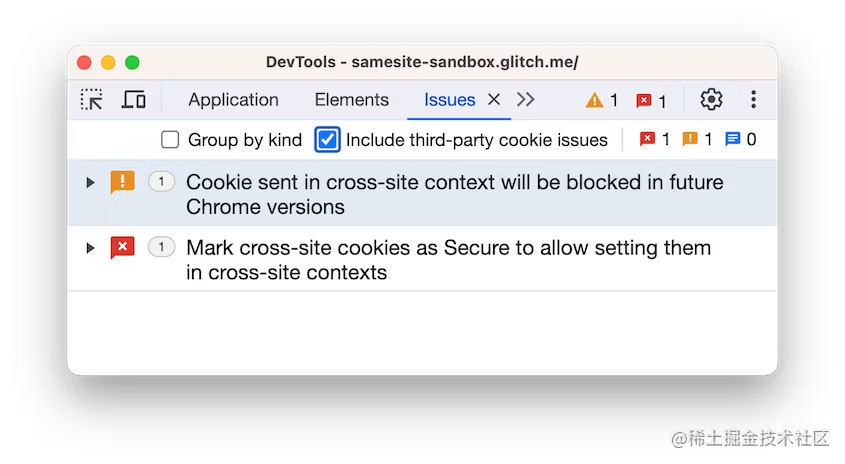The image size is (845, 464).
Task: Open the three-dot customize menu
Action: tap(753, 100)
